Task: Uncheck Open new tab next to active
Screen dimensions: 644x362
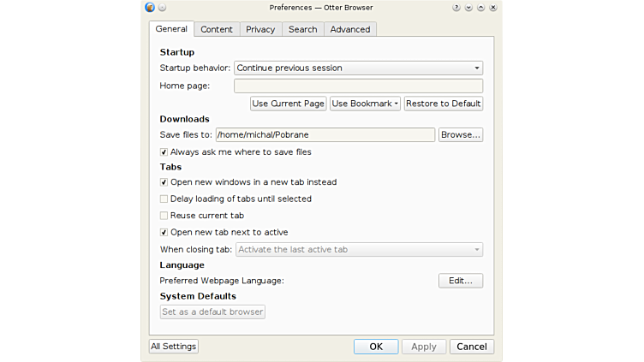Action: 164,232
